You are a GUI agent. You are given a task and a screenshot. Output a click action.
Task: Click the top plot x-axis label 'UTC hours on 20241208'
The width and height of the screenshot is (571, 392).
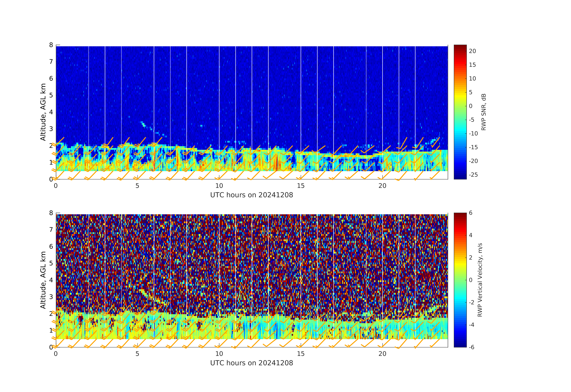pyautogui.click(x=252, y=195)
